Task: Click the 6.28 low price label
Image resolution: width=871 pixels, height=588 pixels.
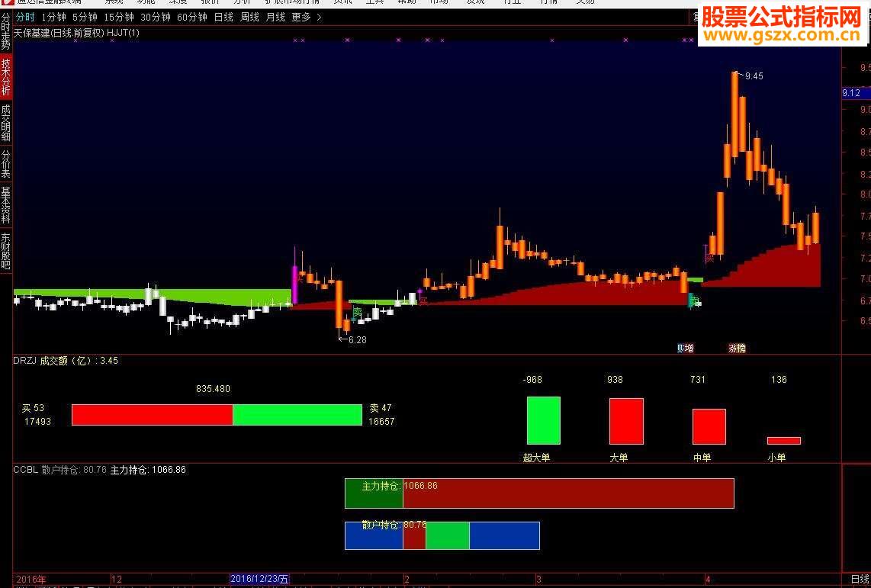Action: [x=357, y=340]
